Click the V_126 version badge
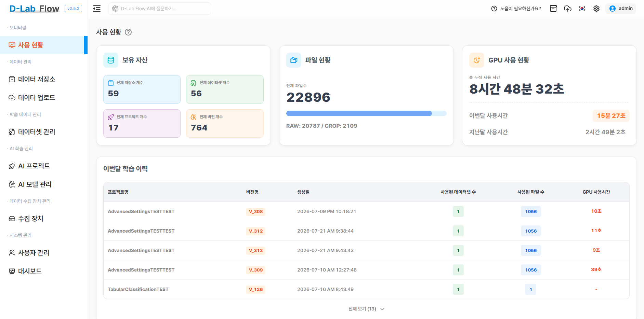This screenshot has height=319, width=644. click(256, 289)
